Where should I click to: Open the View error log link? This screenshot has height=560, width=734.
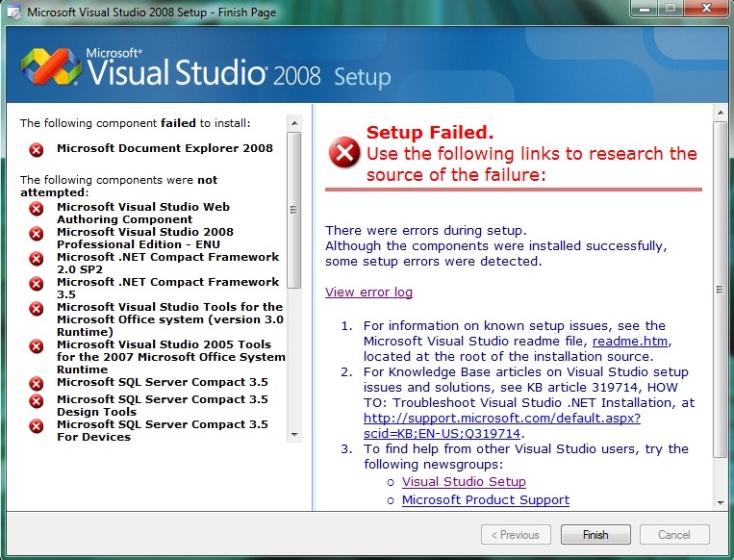(368, 293)
